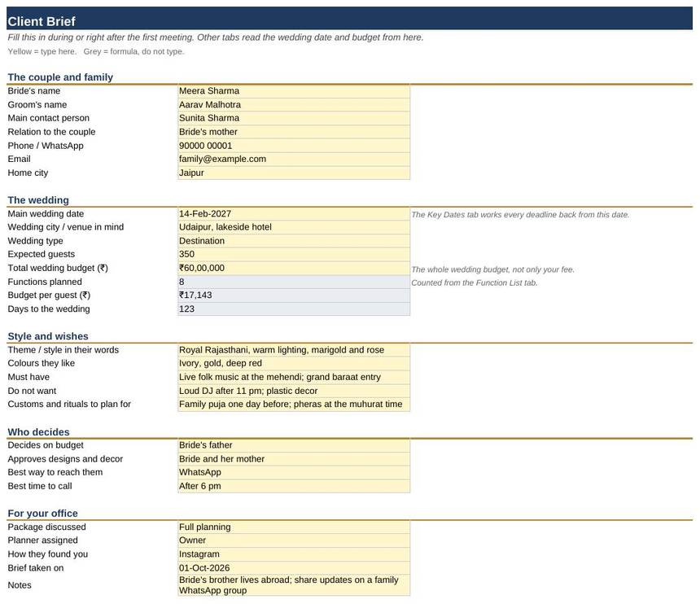Select the 'Total wedding budget (₹)' label
The width and height of the screenshot is (700, 604).
[58, 269]
